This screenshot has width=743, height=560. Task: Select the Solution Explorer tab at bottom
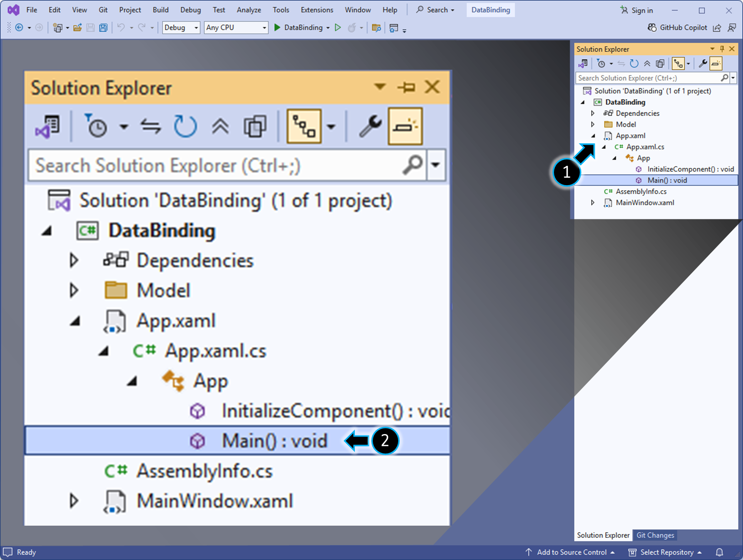click(x=603, y=535)
